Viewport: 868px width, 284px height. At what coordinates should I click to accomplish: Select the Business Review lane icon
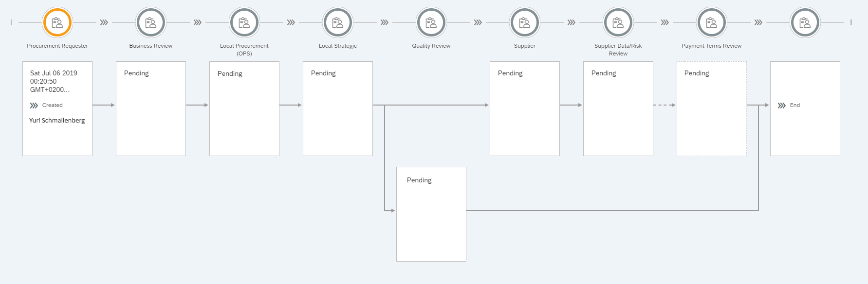pyautogui.click(x=151, y=22)
